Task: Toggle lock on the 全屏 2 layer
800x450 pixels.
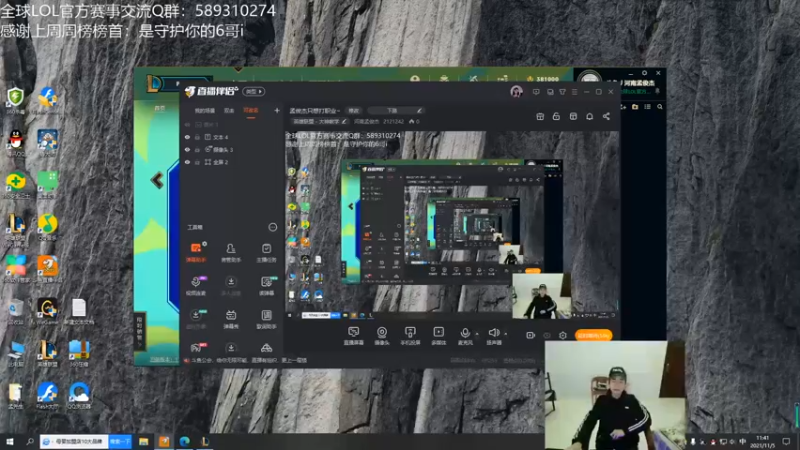Action: (197, 162)
